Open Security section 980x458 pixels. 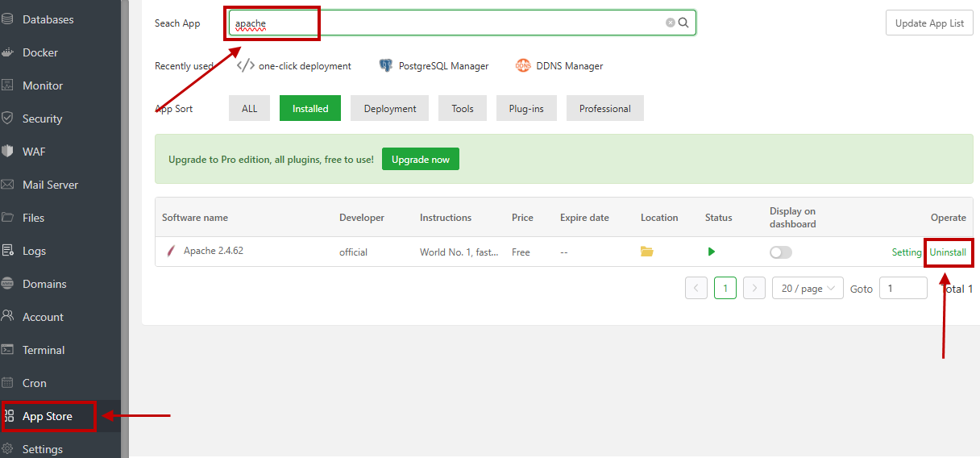pyautogui.click(x=42, y=119)
